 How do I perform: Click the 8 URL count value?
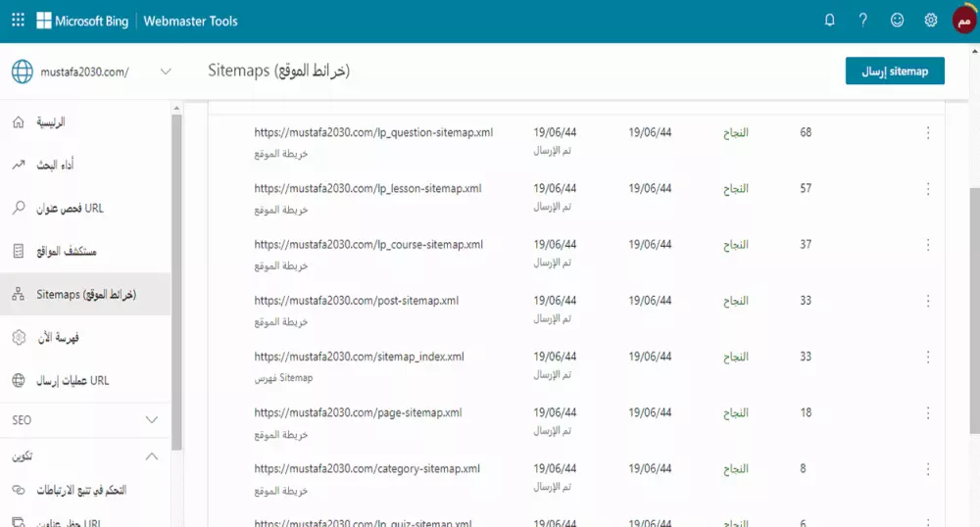point(803,469)
